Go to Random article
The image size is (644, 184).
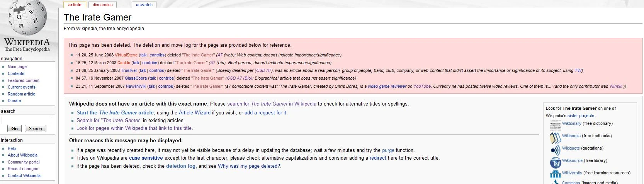pyautogui.click(x=21, y=94)
